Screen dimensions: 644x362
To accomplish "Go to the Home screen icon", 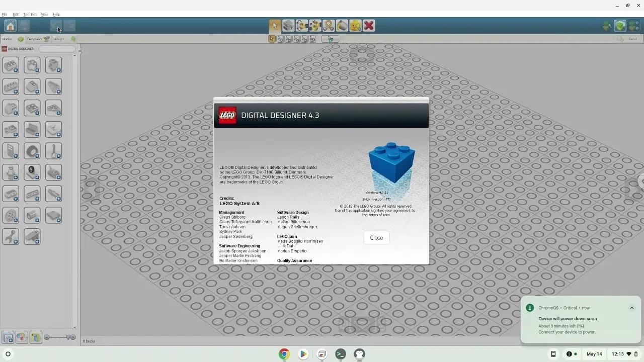I will coord(10,26).
